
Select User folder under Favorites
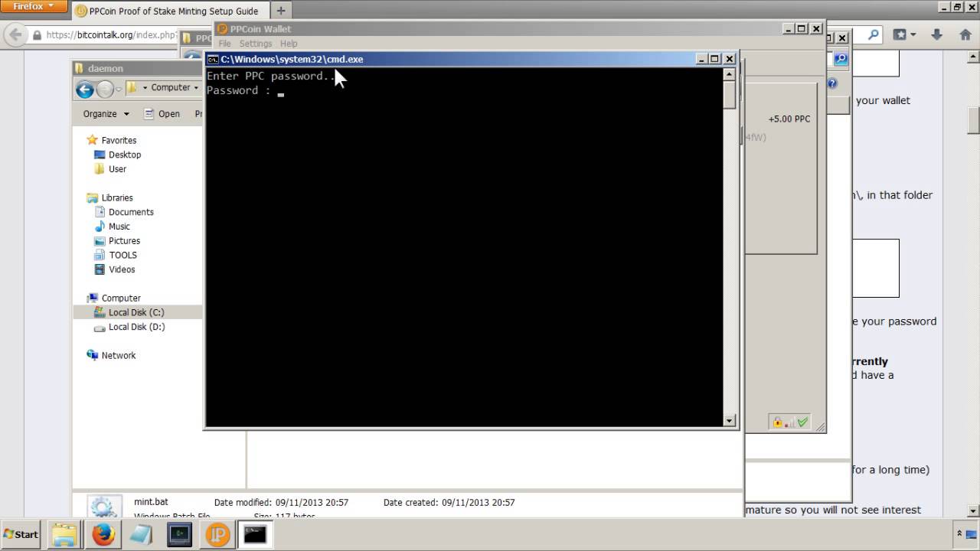tap(117, 169)
